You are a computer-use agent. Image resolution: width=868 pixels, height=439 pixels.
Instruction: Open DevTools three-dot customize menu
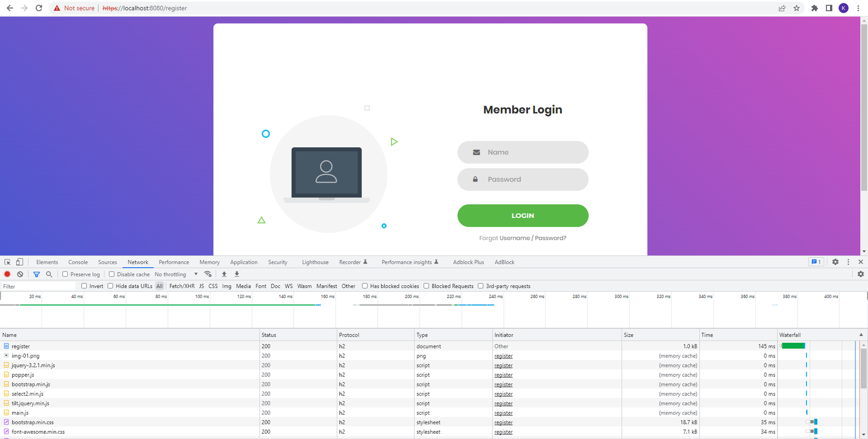(848, 262)
